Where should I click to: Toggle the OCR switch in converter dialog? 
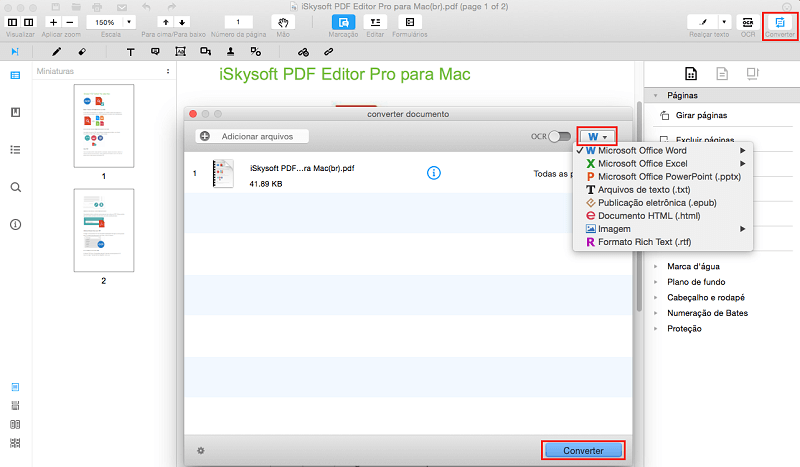coord(559,136)
